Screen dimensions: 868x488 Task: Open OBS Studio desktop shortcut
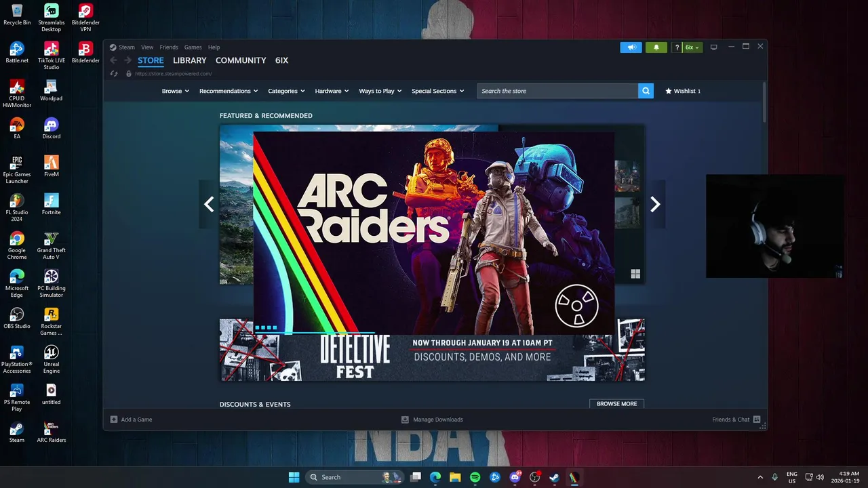[17, 318]
